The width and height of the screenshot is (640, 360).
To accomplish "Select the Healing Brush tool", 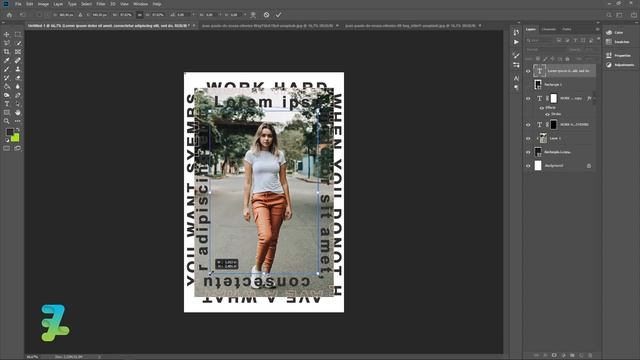I will (x=18, y=60).
